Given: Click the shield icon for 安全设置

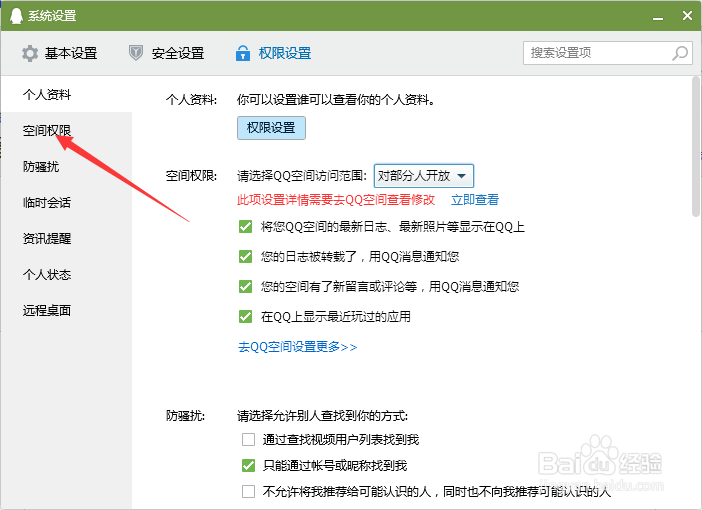Looking at the screenshot, I should click(136, 53).
